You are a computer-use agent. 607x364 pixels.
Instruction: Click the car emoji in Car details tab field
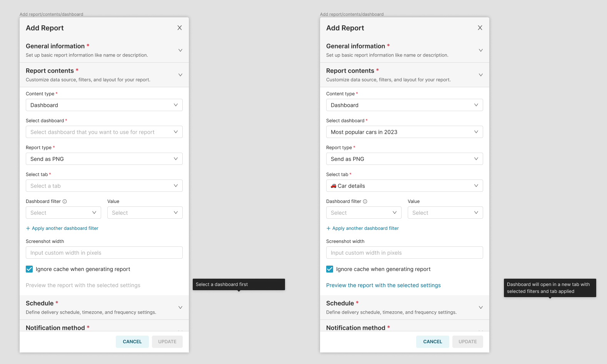[334, 186]
